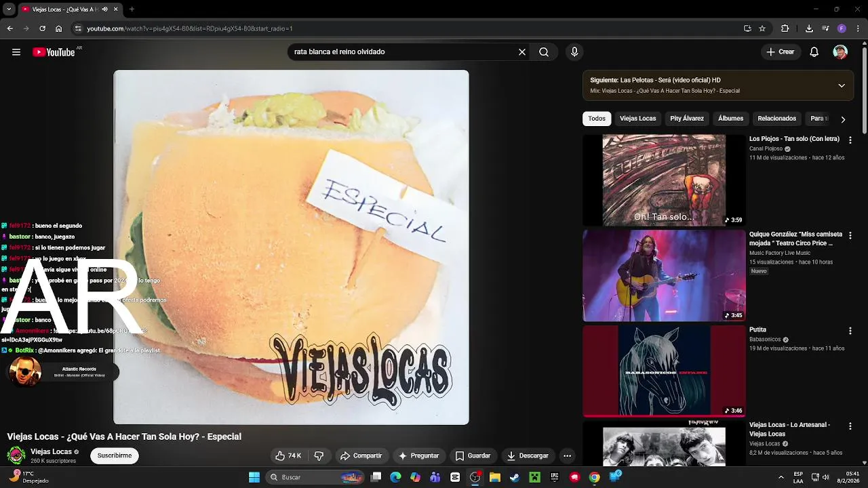
Task: Show more filter chips with right arrow
Action: 843,119
